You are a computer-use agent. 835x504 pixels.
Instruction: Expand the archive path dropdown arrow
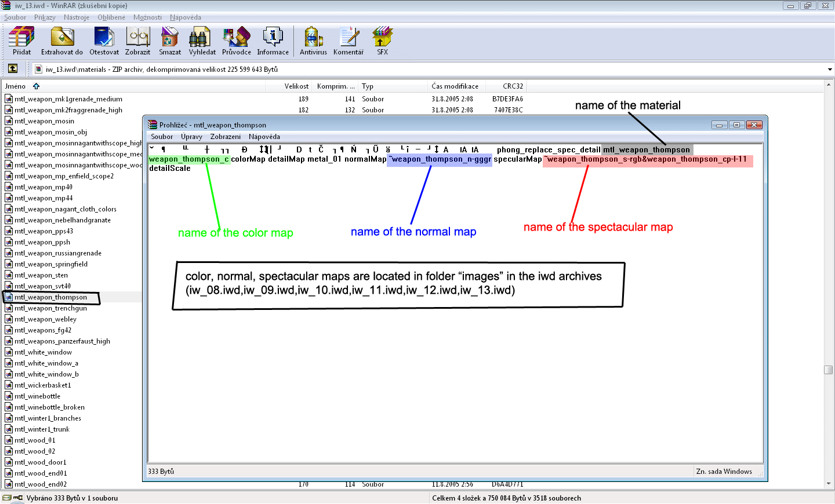click(x=830, y=70)
